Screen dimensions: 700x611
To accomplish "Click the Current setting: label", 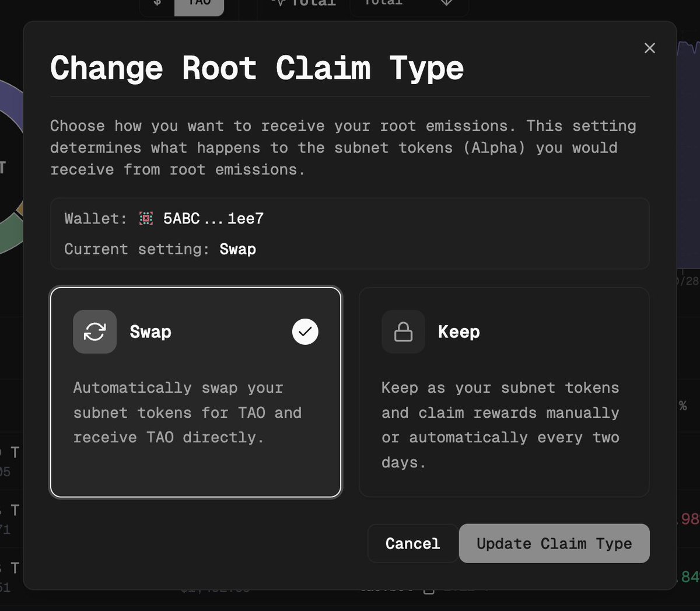I will 137,249.
